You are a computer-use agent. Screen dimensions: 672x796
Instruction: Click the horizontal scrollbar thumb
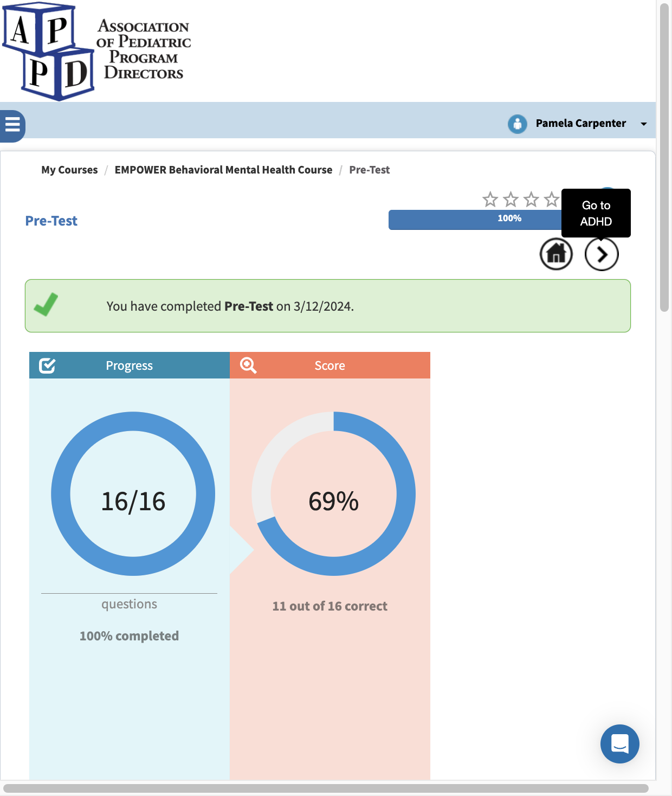[x=326, y=788]
